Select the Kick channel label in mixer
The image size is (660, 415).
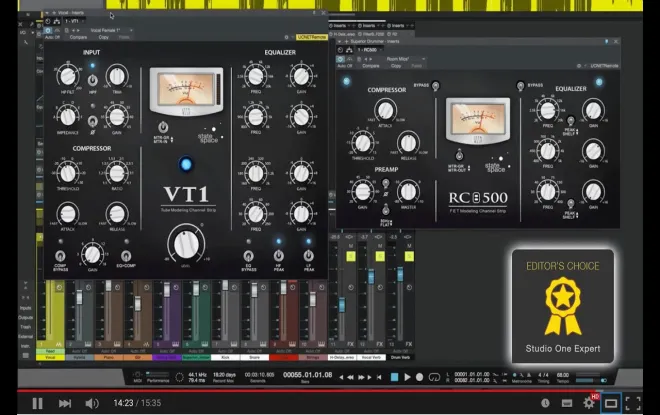225,357
